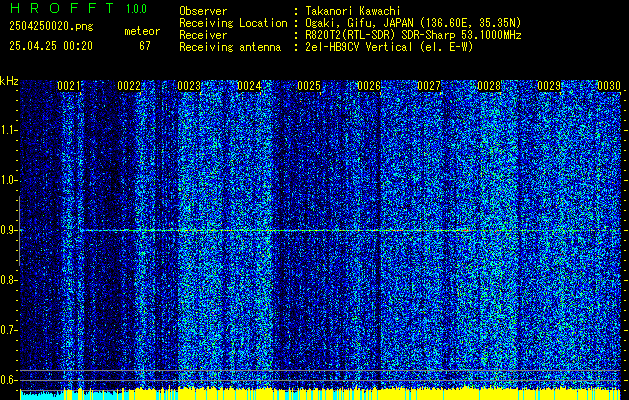Screen dimensions: 629x400
Task: Click the meteor count value 67
Action: pos(144,46)
